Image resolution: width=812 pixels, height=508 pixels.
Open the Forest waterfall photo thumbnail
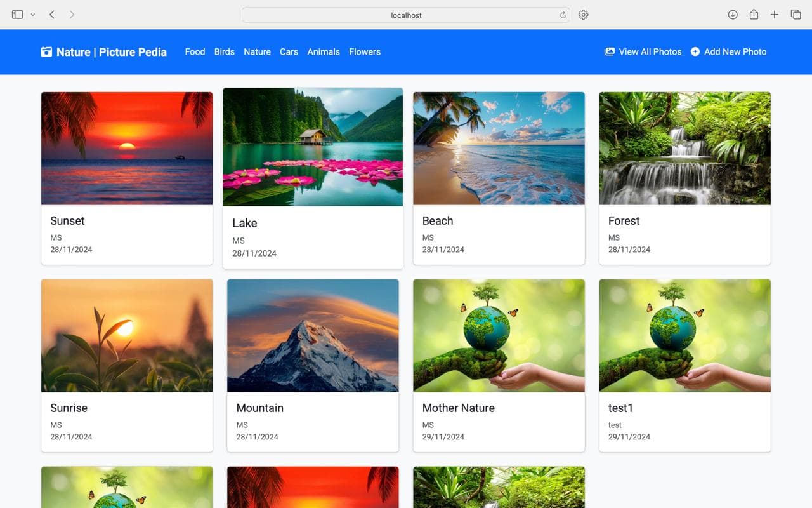point(684,149)
